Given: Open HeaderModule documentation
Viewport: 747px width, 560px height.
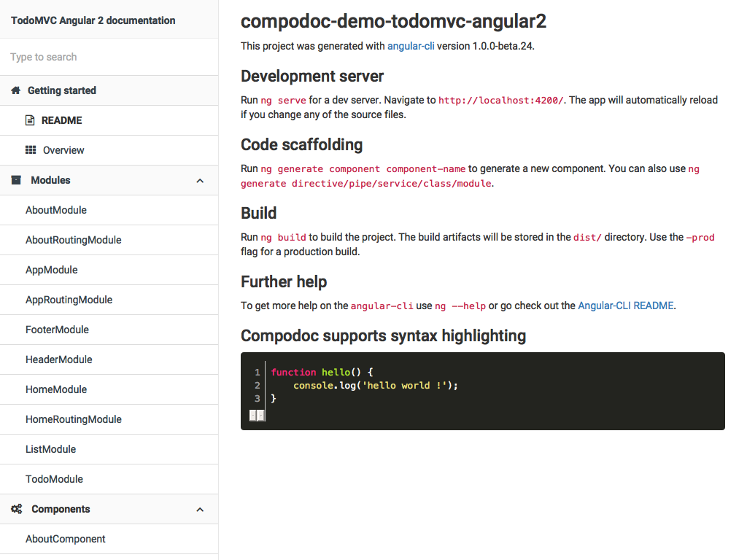Looking at the screenshot, I should 109,359.
